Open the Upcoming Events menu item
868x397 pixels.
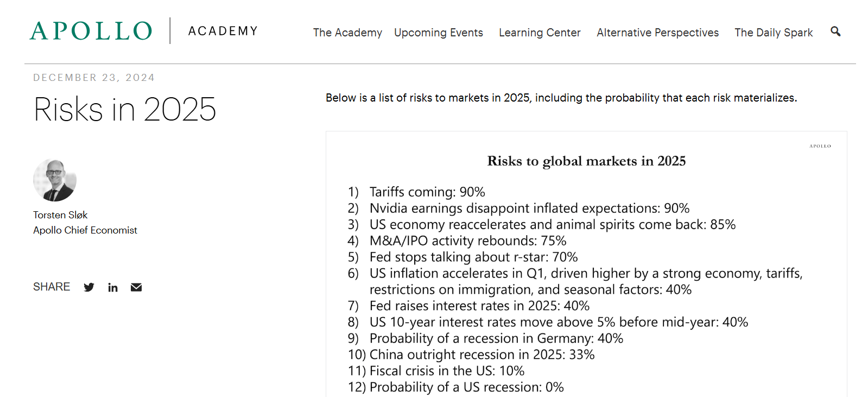(438, 33)
